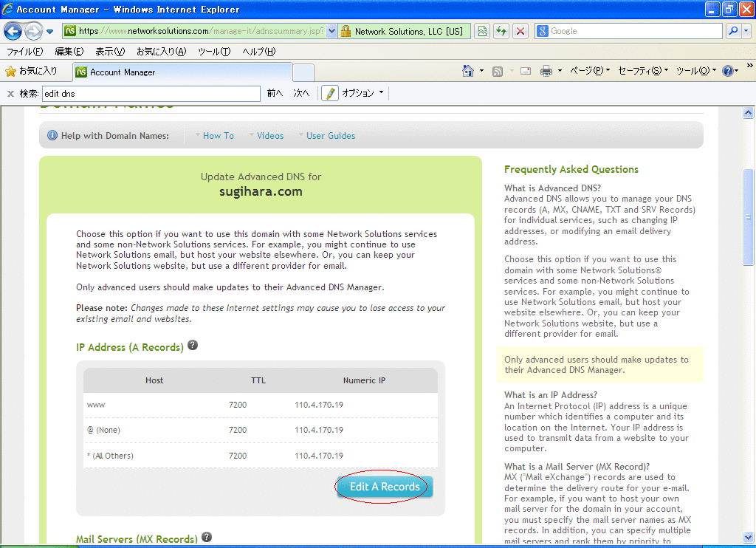Open the ページ(P) command bar menu

click(590, 71)
